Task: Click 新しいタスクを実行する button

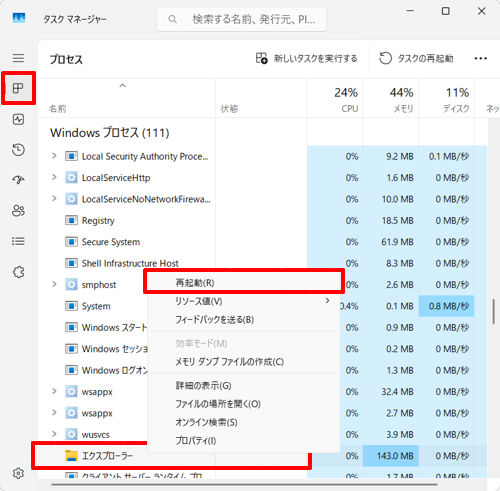Action: [306, 59]
